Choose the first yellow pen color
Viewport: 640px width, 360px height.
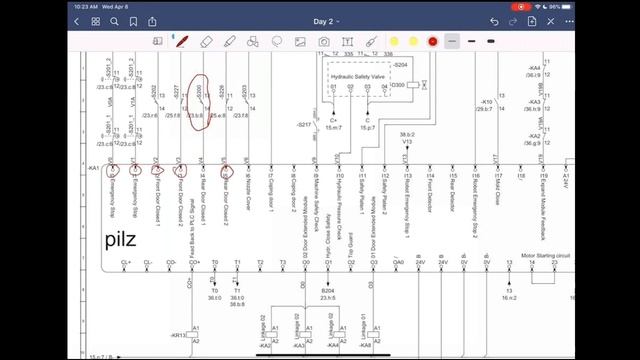394,41
